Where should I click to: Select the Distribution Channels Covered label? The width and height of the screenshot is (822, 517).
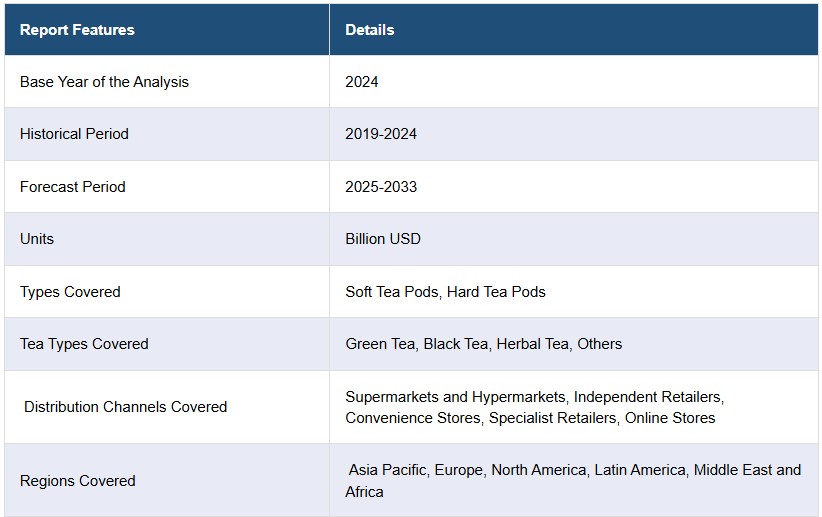pyautogui.click(x=125, y=407)
